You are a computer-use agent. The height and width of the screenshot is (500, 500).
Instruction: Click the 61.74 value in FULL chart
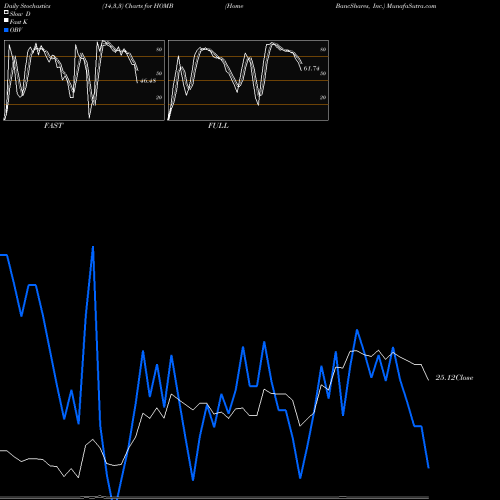coord(311,68)
